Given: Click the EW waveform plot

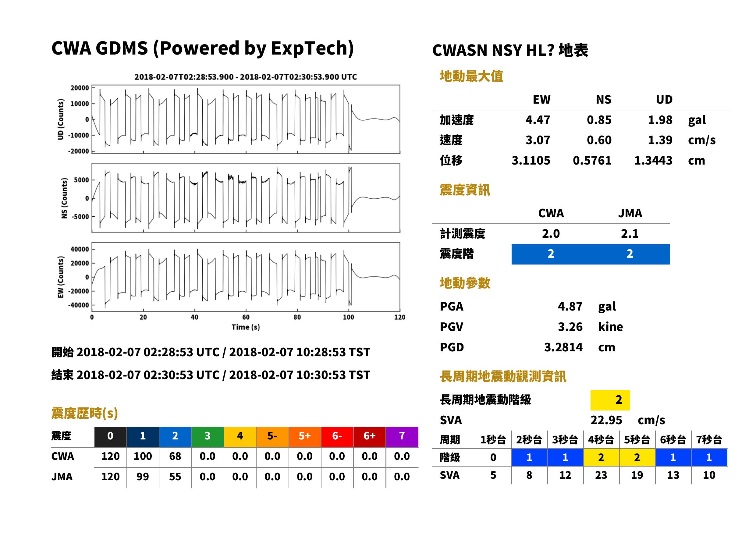Looking at the screenshot, I should [x=246, y=277].
